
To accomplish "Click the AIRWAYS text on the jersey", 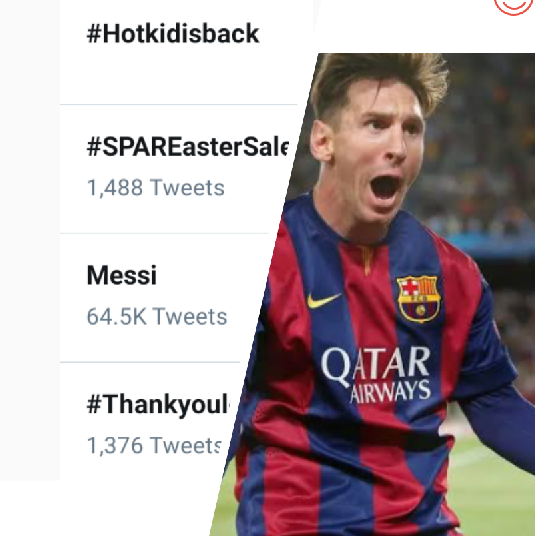I will pyautogui.click(x=390, y=391).
